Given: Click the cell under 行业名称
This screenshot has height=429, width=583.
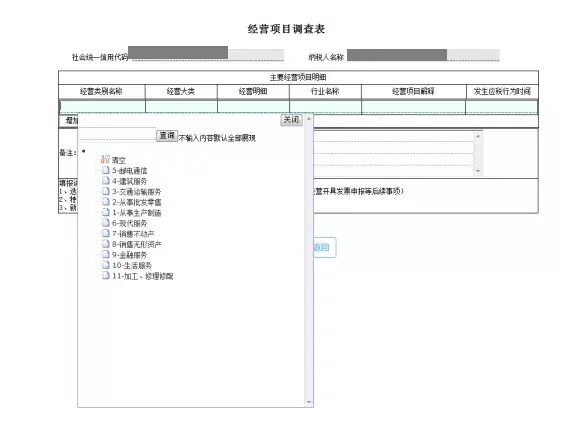Looking at the screenshot, I should (326, 107).
